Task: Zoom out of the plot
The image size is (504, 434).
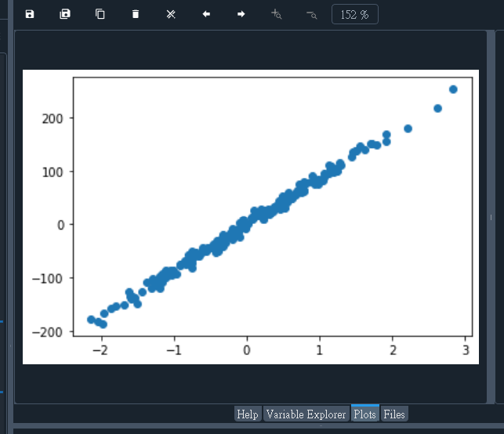Action: coord(311,14)
